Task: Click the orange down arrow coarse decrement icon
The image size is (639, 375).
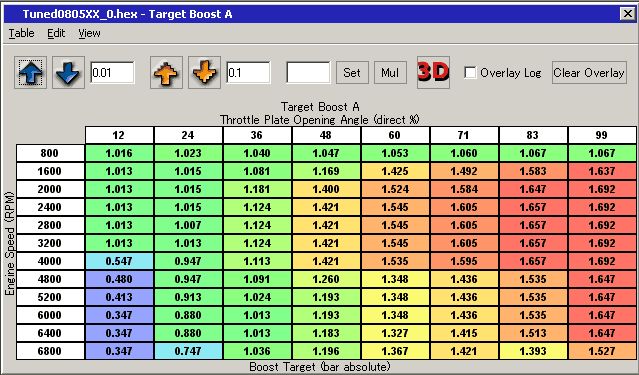Action: (204, 73)
